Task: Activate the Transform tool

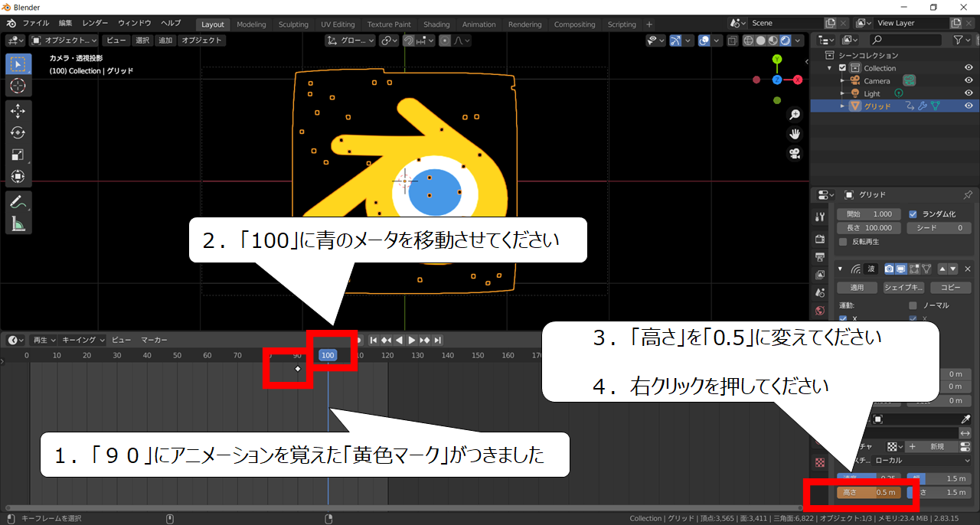Action: coord(18,176)
